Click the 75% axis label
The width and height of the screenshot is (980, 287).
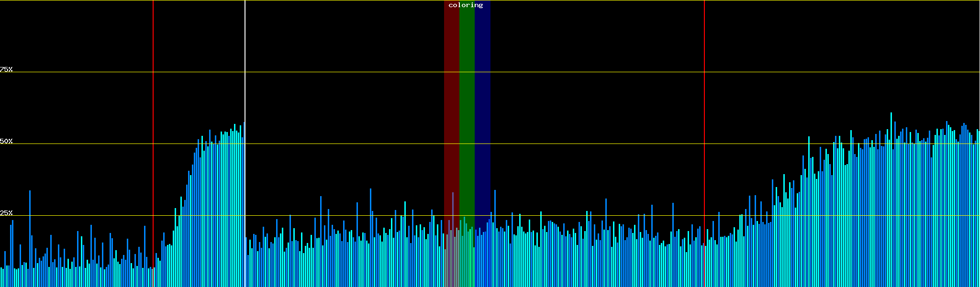6,69
